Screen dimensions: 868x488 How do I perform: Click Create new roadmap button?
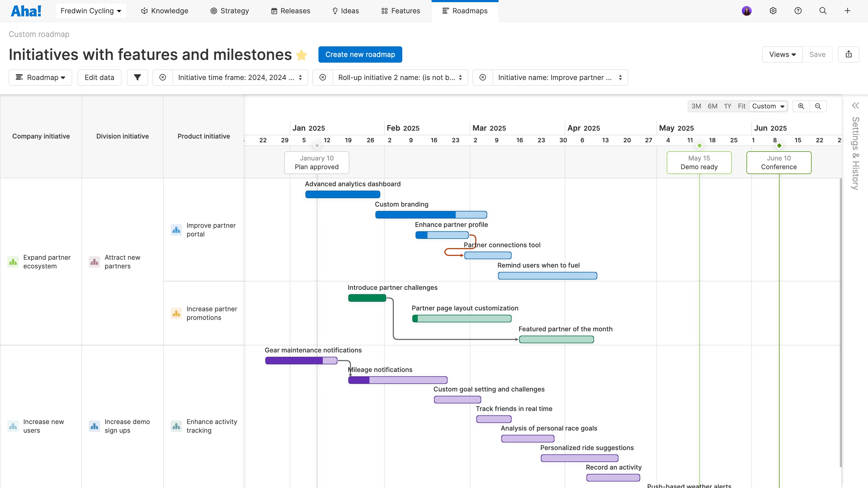click(x=360, y=54)
